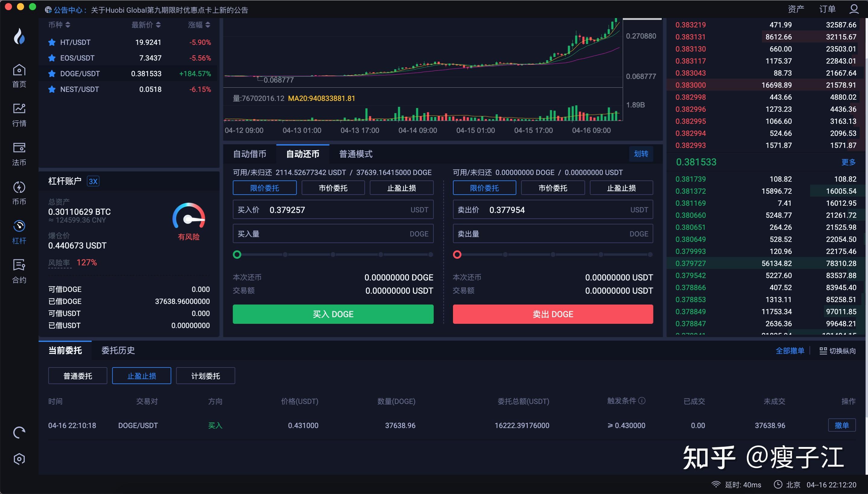The image size is (868, 494).
Task: Click the green 买入 DOGE button
Action: [333, 314]
